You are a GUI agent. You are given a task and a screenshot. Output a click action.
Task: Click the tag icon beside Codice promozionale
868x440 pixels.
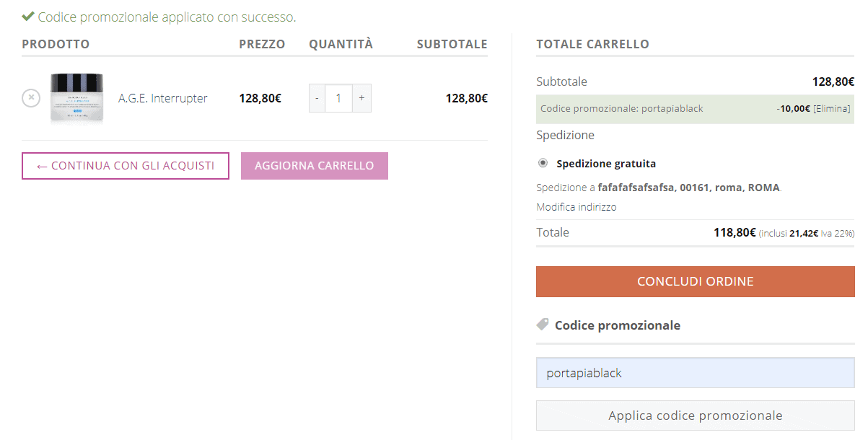pos(543,325)
